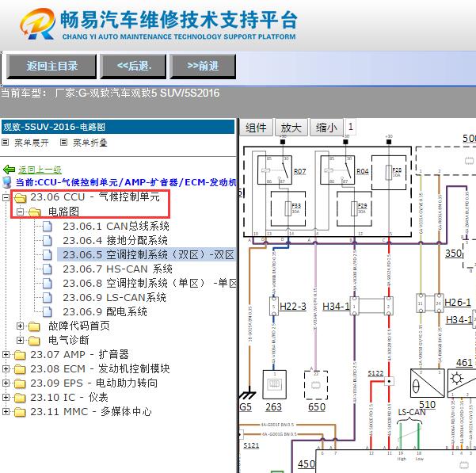This screenshot has height=473, width=476.
Task: Collapse 电路图 folder node
Action: pyautogui.click(x=20, y=212)
